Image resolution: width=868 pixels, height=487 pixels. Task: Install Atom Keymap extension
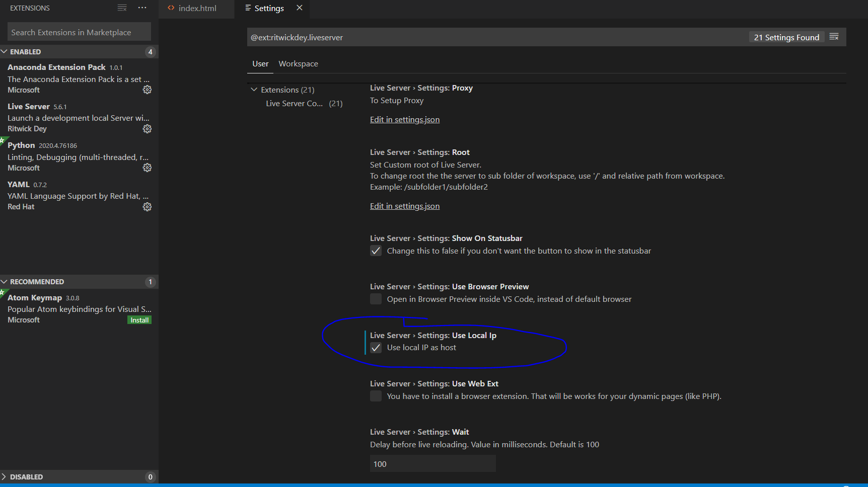(139, 320)
